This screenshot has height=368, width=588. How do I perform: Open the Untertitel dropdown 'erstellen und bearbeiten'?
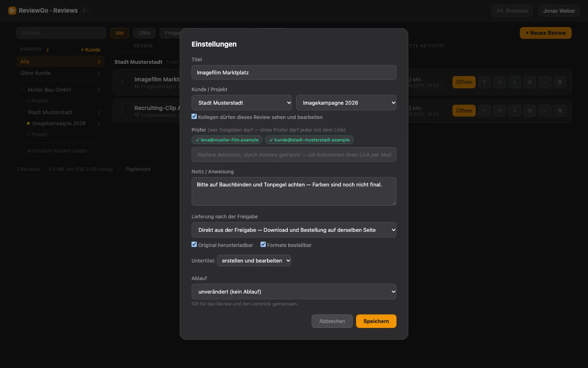(254, 260)
